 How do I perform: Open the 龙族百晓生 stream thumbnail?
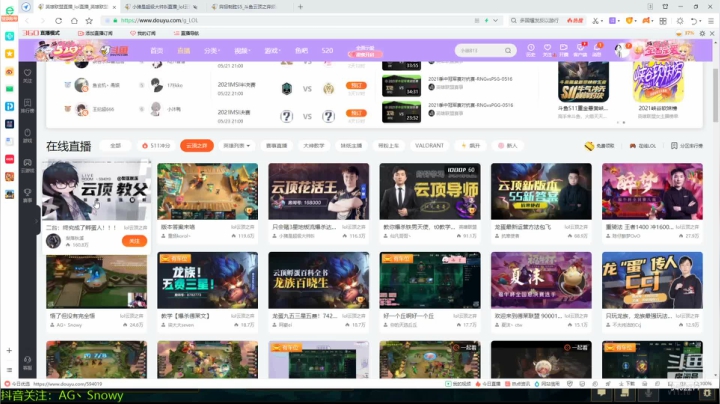319,280
